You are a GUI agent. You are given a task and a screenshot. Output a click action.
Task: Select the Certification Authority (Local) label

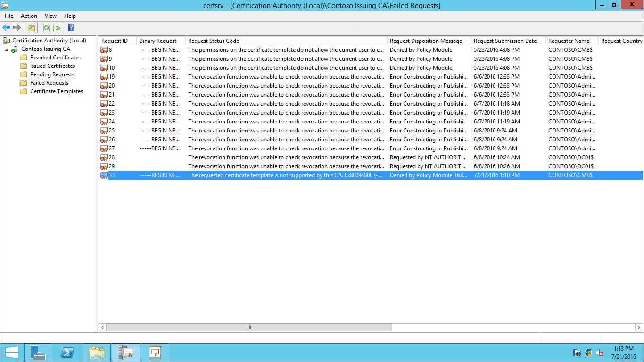[x=49, y=41]
